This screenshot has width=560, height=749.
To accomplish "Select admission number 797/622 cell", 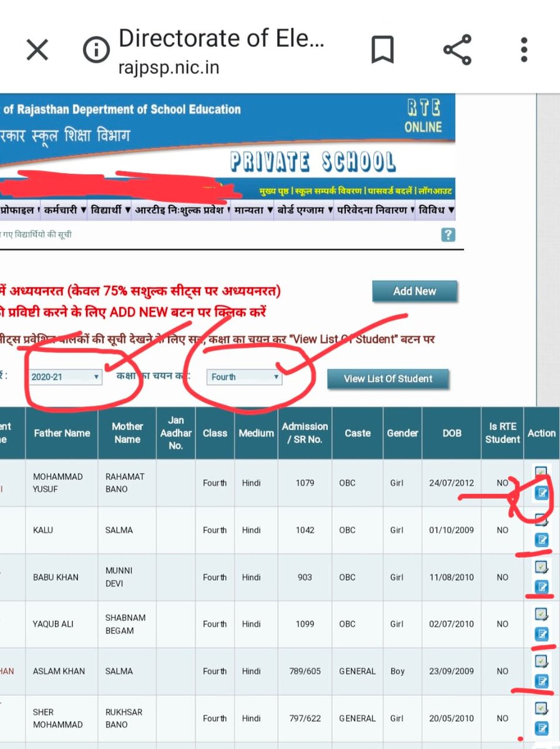I will tap(305, 718).
